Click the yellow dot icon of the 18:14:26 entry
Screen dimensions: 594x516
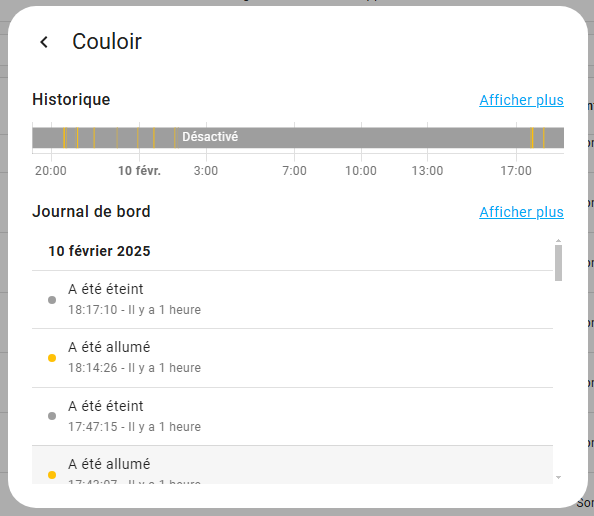52,358
